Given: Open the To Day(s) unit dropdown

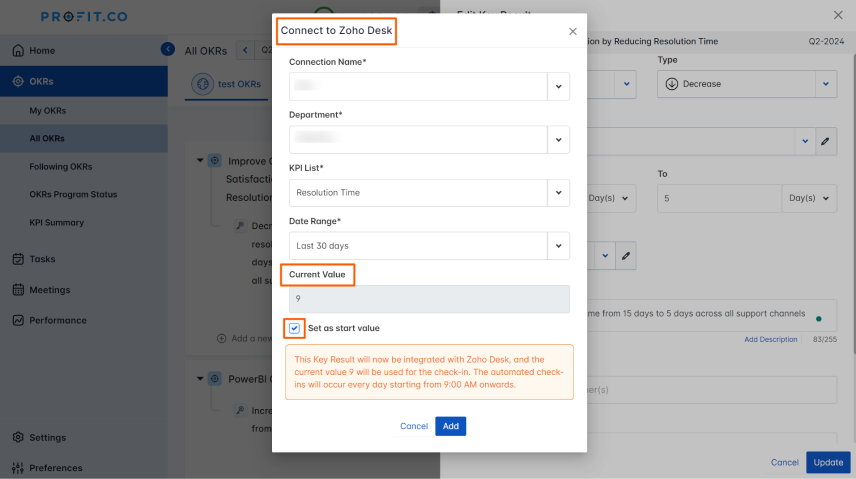Looking at the screenshot, I should click(x=809, y=198).
